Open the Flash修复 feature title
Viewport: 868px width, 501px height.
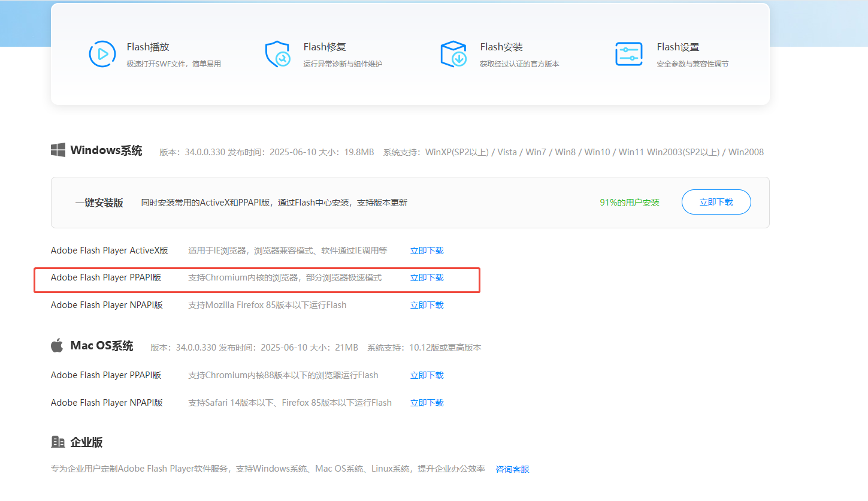tap(325, 47)
